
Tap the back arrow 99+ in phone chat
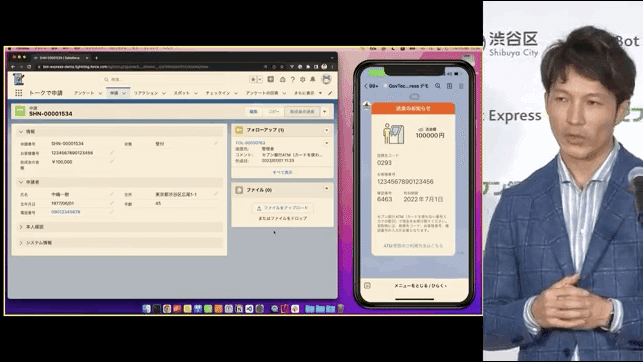371,86
